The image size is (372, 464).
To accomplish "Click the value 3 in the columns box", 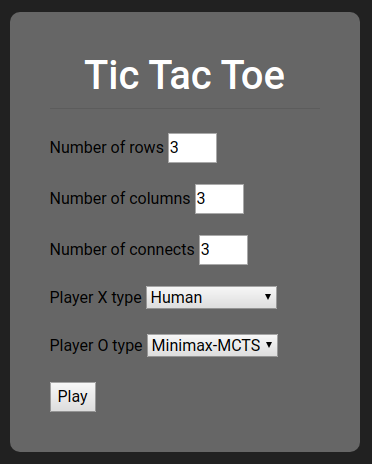I will (x=201, y=198).
